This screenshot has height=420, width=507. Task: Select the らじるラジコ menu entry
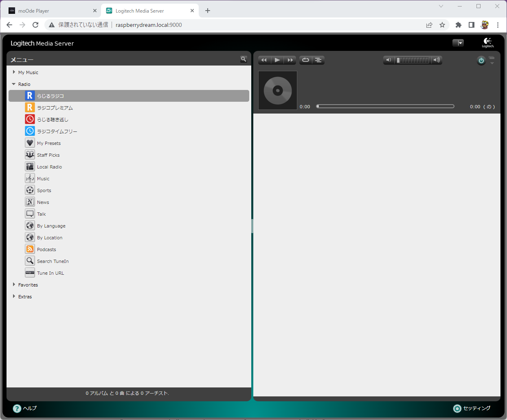click(129, 96)
